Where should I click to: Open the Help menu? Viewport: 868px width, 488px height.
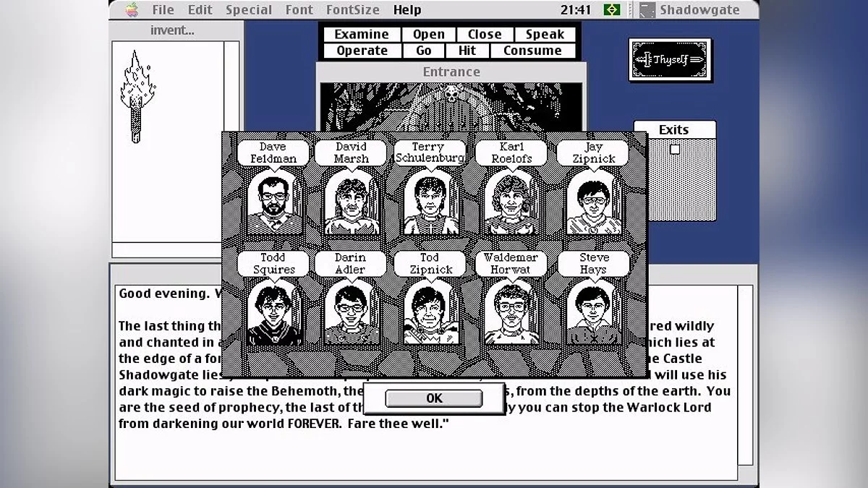coord(407,9)
